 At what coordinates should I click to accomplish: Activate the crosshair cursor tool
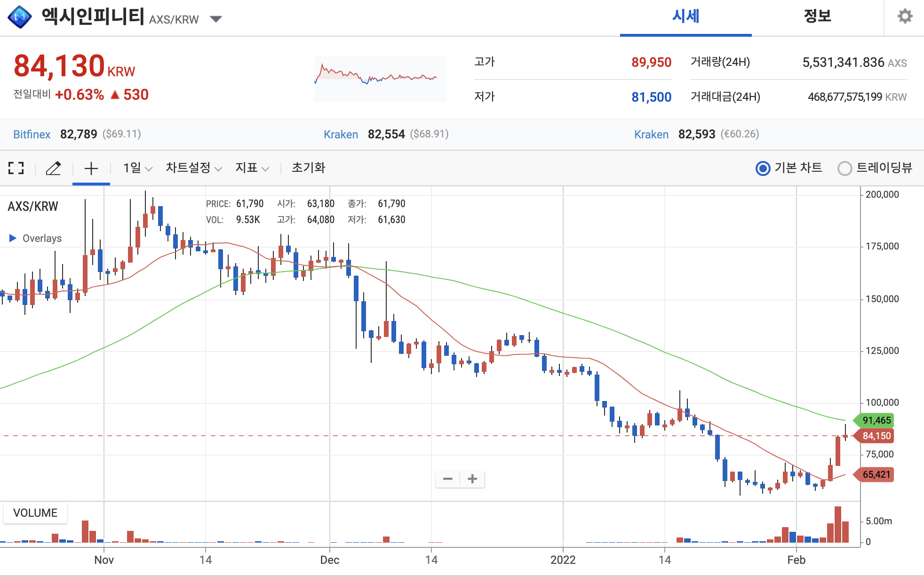[x=91, y=168]
